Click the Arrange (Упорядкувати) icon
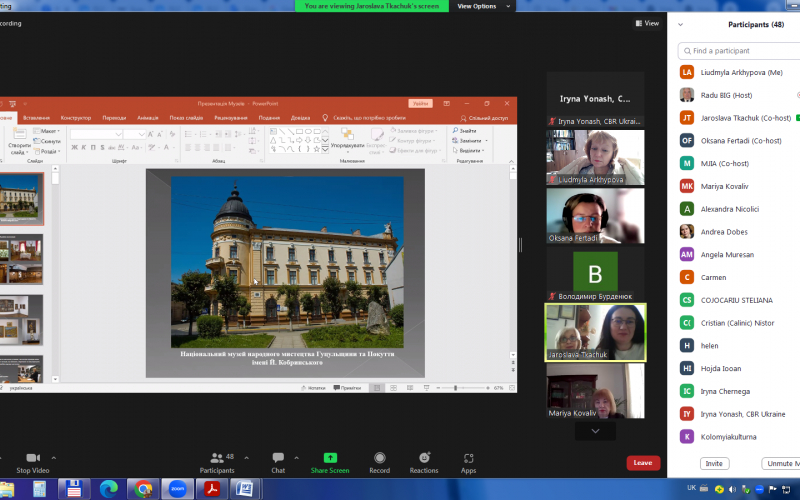Viewport: 800px width, 500px height. [x=347, y=135]
